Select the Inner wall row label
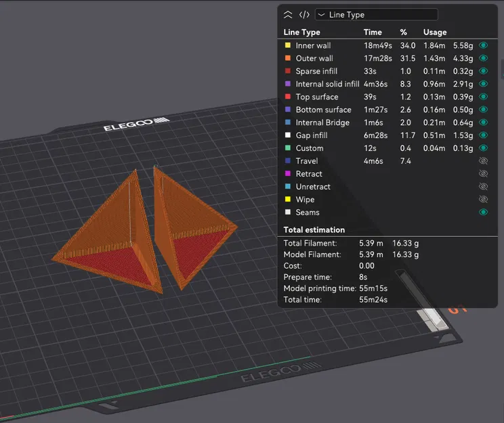The height and width of the screenshot is (423, 504). pos(313,45)
